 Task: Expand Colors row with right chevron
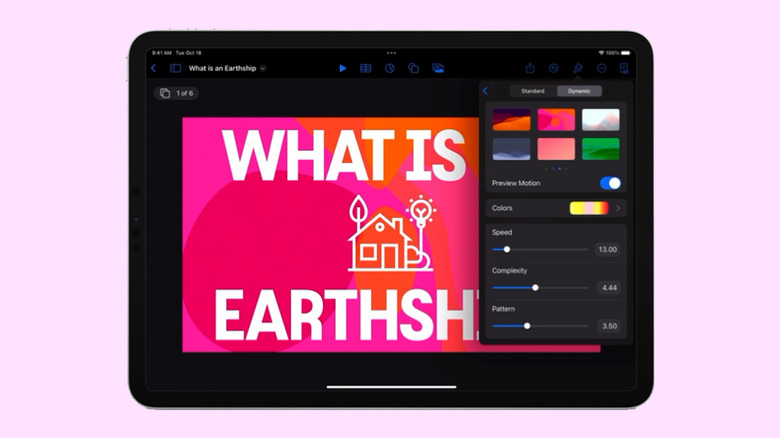pos(618,208)
